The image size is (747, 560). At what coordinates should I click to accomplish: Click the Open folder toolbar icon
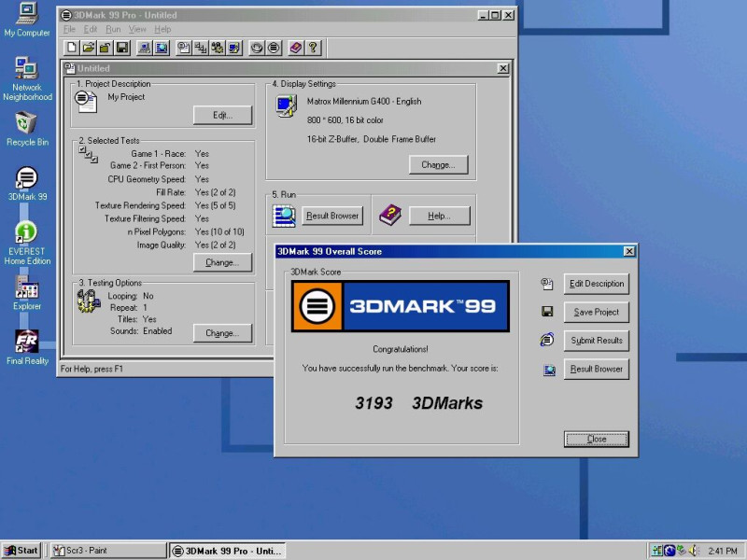[x=89, y=48]
